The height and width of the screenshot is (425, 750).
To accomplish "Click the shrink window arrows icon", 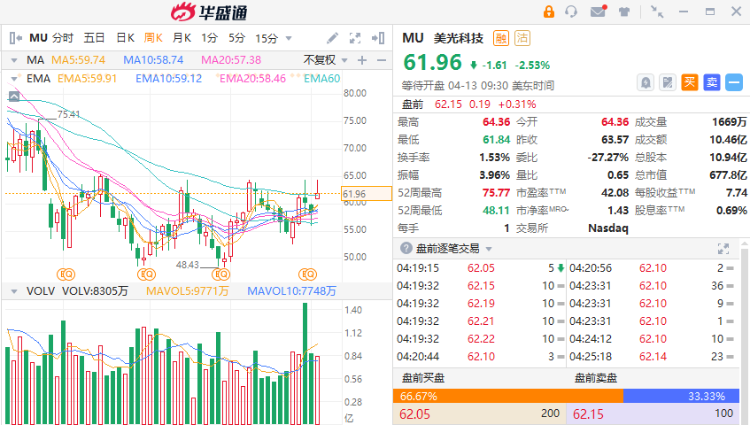I will (657, 11).
